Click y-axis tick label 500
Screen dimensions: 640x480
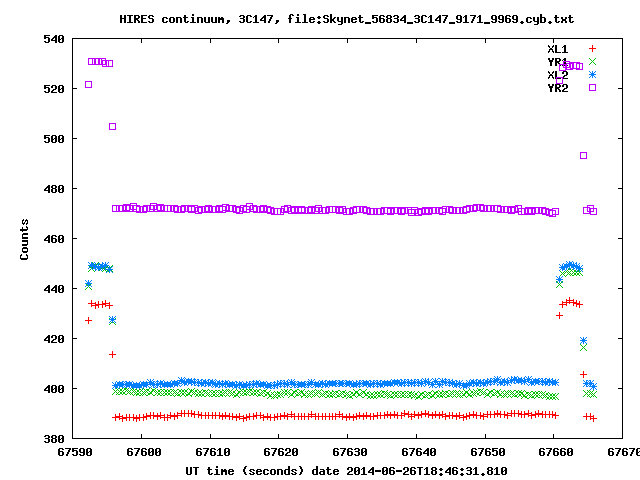pos(54,139)
